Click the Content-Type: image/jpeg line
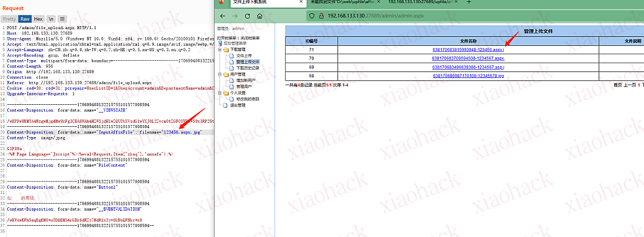The height and width of the screenshot is (237, 644). click(x=36, y=138)
